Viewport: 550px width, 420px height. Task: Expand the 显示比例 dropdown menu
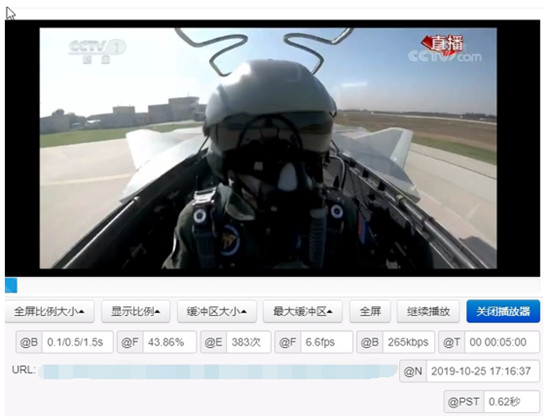136,311
